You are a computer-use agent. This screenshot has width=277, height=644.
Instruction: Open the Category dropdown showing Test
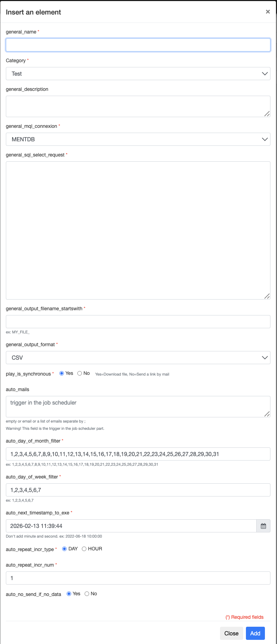point(138,74)
